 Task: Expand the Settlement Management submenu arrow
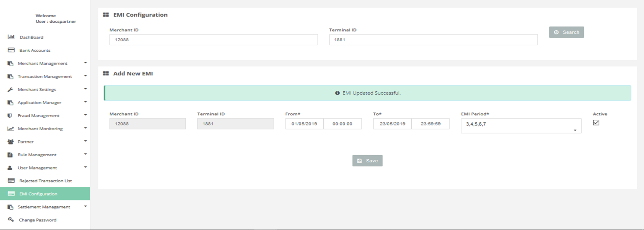(85, 206)
